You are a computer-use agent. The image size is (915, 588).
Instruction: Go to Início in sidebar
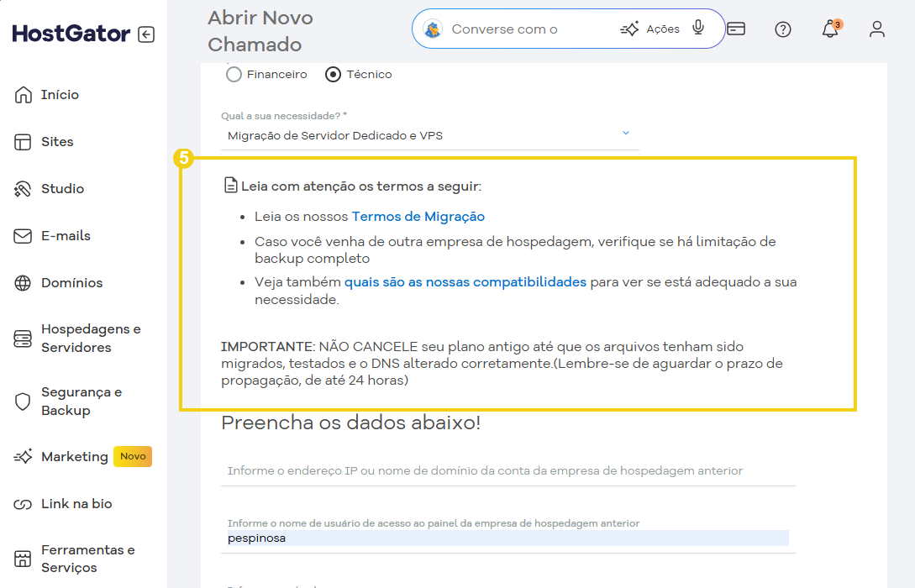60,95
